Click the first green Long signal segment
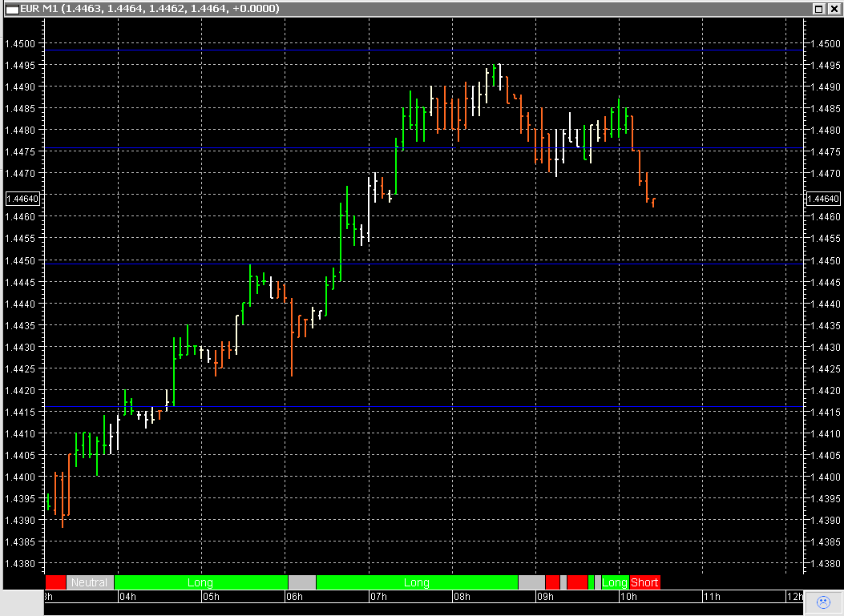Image resolution: width=844 pixels, height=616 pixels. [x=200, y=582]
